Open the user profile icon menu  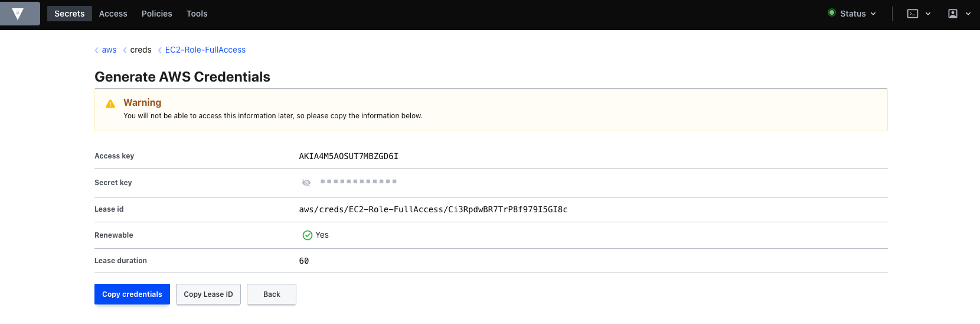pos(953,14)
